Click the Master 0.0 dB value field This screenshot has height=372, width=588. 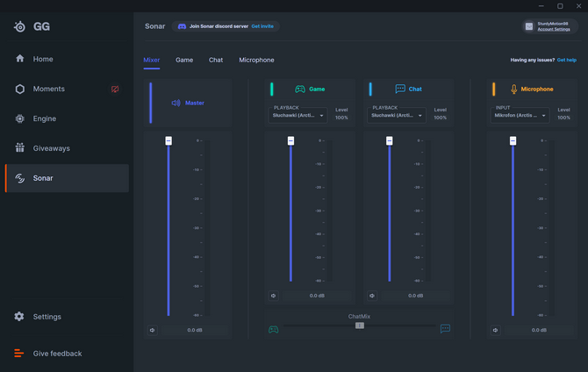(195, 330)
